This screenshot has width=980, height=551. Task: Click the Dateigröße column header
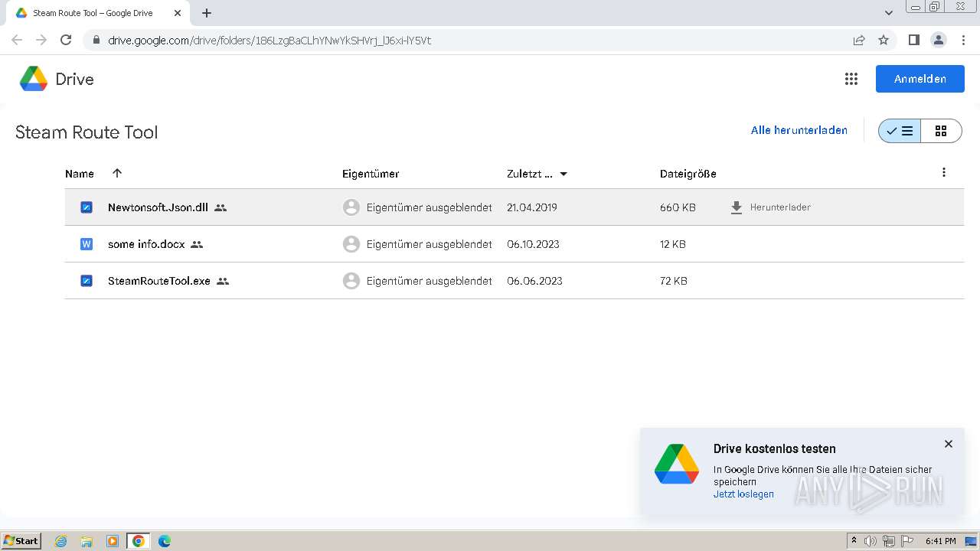coord(688,174)
